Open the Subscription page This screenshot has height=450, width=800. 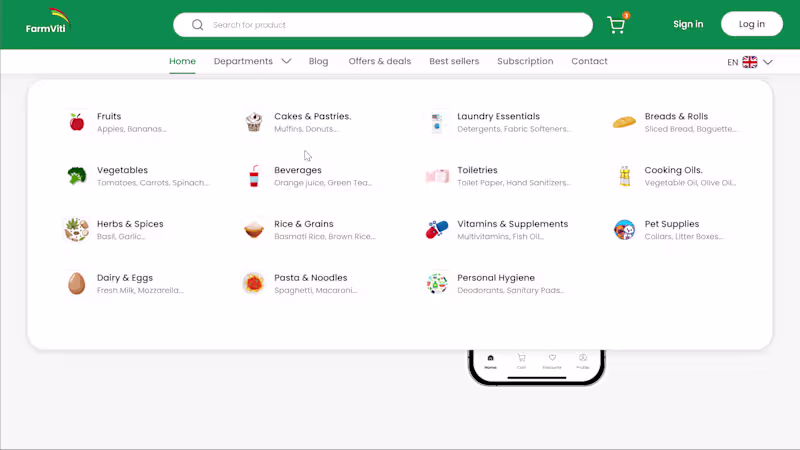(x=525, y=61)
